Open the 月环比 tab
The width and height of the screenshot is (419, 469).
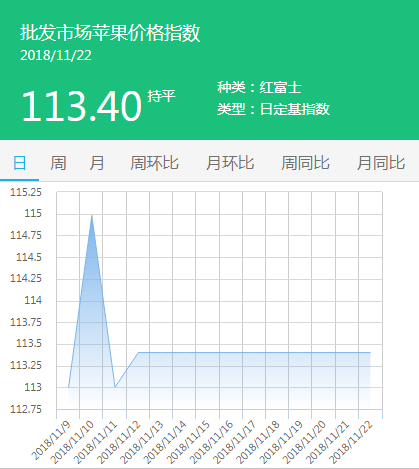(x=230, y=163)
